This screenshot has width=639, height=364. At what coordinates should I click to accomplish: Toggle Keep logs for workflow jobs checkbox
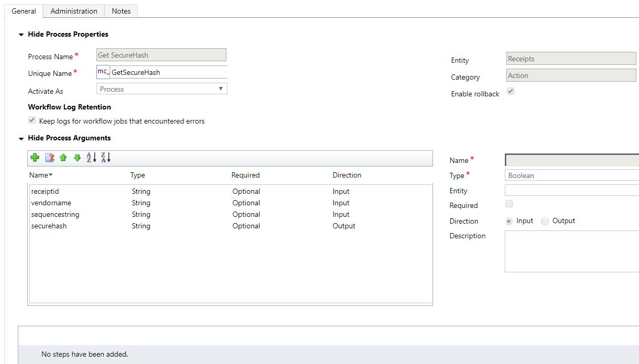(33, 120)
